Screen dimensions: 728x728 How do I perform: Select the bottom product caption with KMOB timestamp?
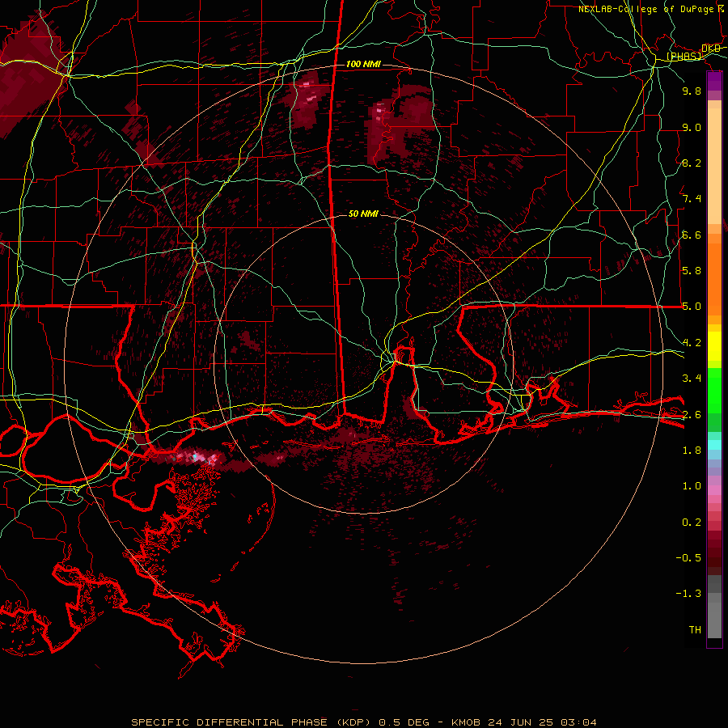click(x=364, y=722)
